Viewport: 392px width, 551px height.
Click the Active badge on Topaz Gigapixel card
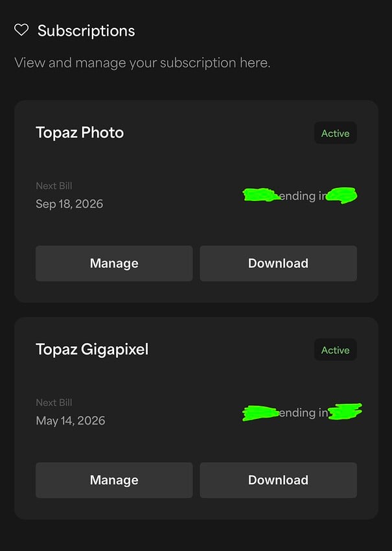point(335,349)
